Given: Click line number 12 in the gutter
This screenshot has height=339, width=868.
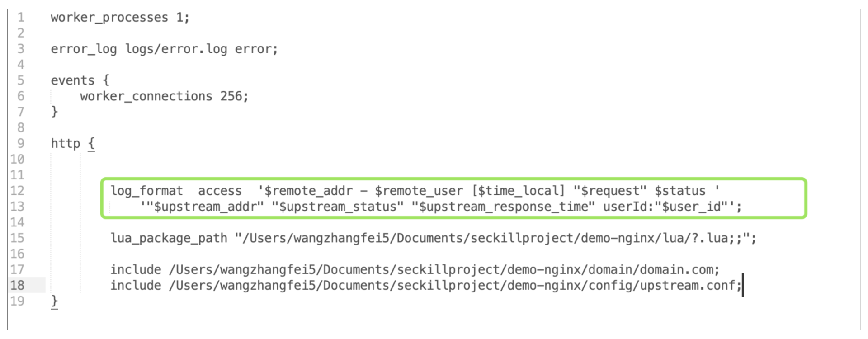Looking at the screenshot, I should pos(18,191).
